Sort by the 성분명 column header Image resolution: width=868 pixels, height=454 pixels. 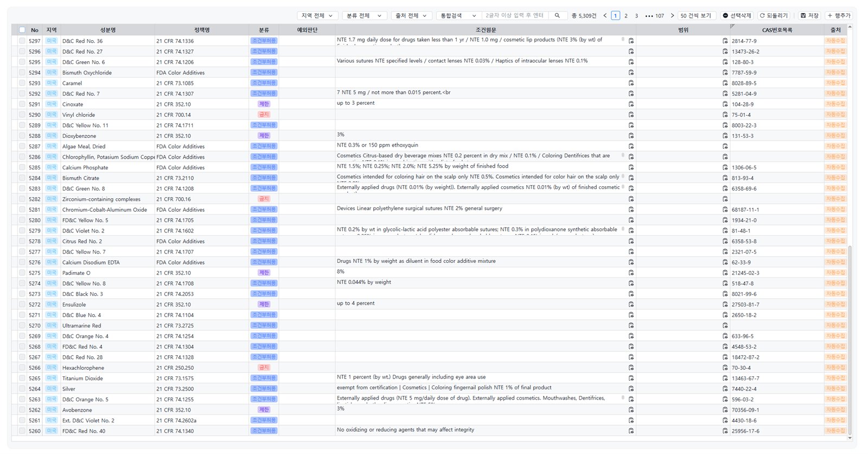pos(107,30)
